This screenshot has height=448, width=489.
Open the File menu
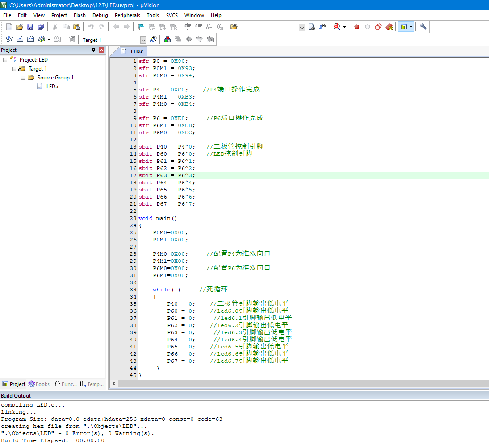7,15
